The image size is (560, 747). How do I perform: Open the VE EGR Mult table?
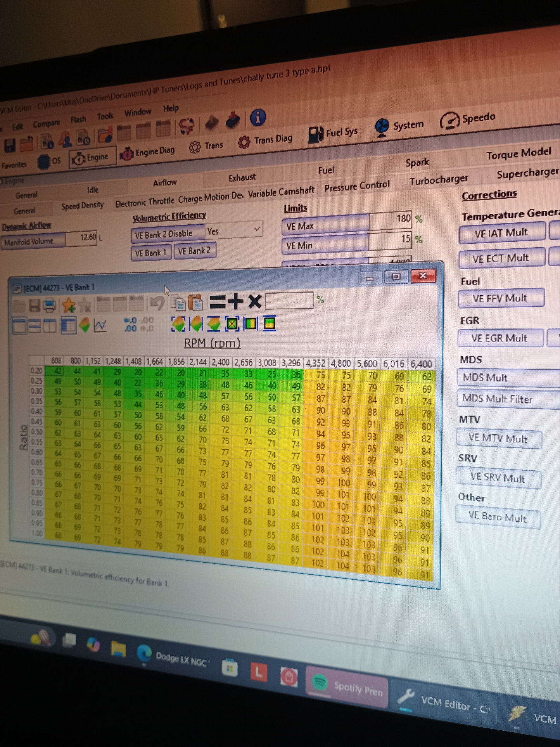point(500,338)
